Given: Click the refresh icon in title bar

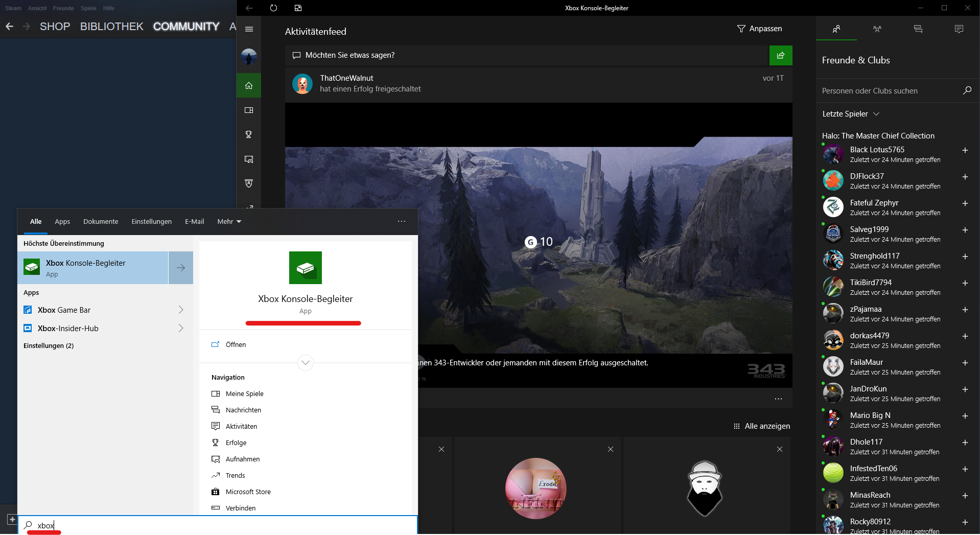Looking at the screenshot, I should (273, 8).
